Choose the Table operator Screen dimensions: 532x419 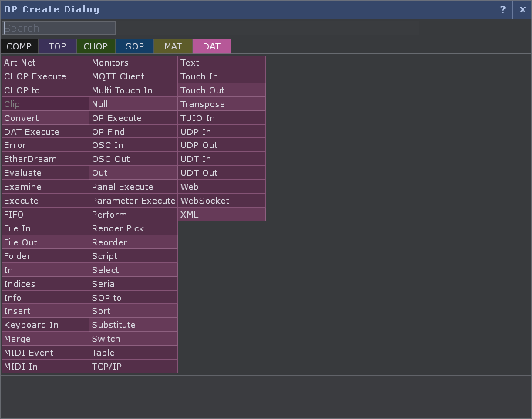click(133, 353)
